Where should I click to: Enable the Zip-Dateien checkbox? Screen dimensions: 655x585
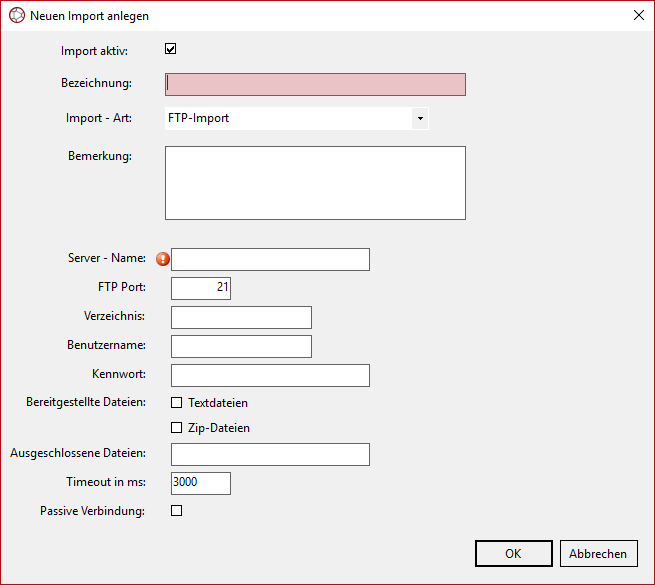pyautogui.click(x=177, y=428)
